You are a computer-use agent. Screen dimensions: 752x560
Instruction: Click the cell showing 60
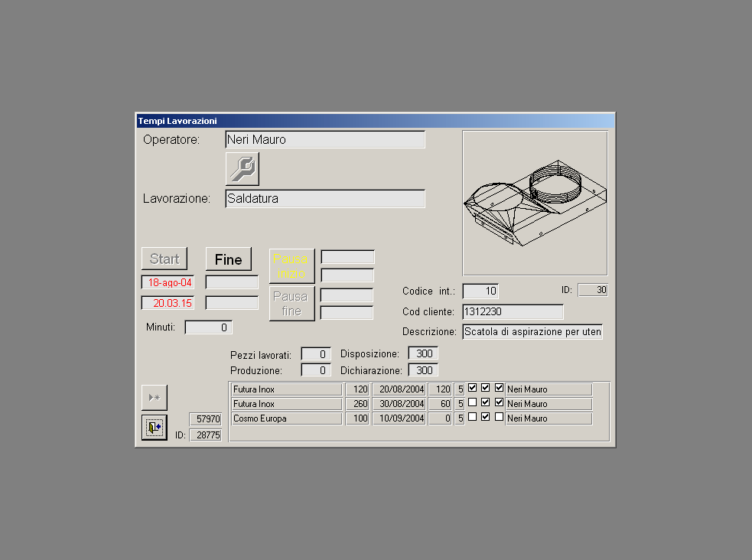click(441, 404)
